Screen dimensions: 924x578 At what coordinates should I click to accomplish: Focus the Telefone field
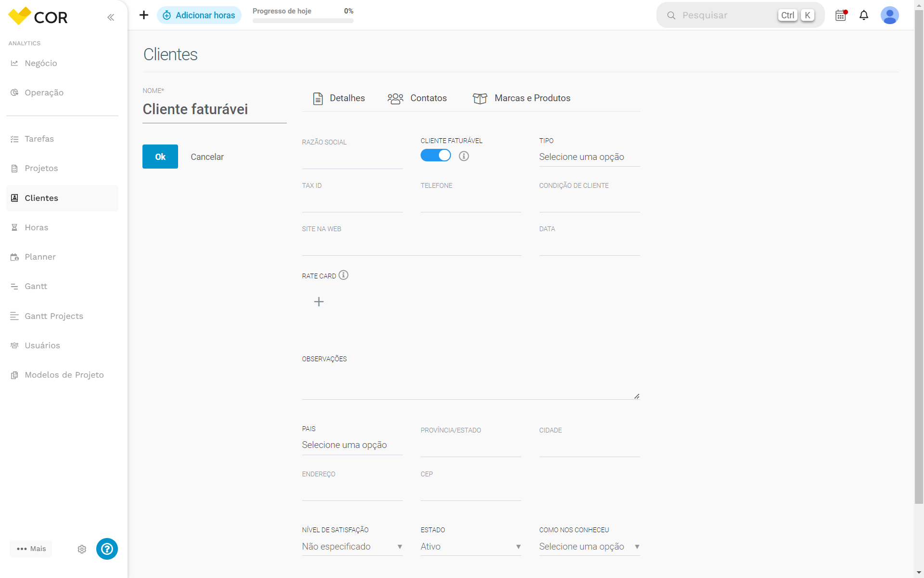pyautogui.click(x=471, y=202)
